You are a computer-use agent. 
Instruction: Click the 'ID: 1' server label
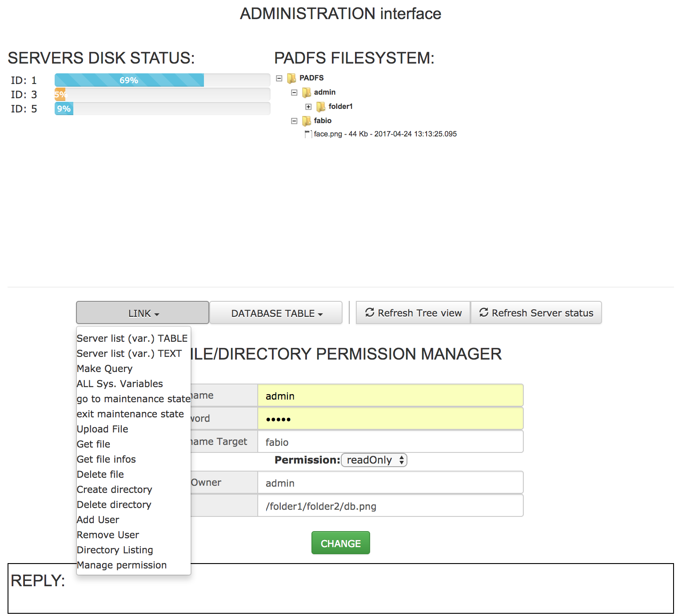coord(24,80)
